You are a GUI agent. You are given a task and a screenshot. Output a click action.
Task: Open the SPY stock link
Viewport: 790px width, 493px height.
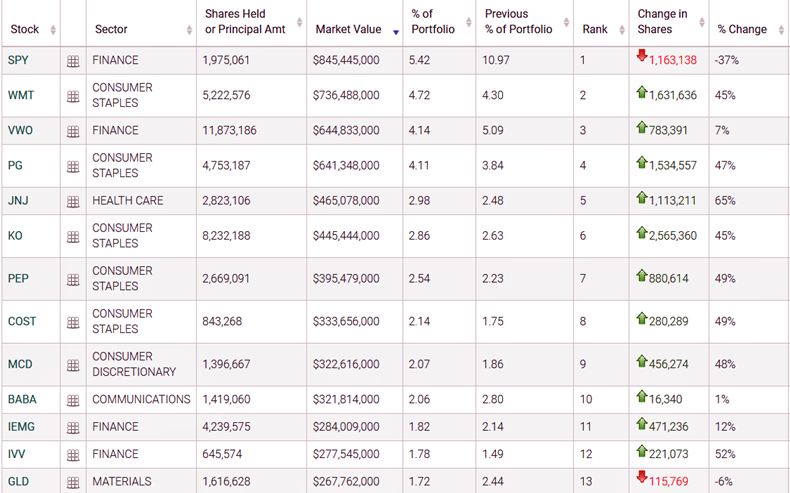[x=18, y=60]
